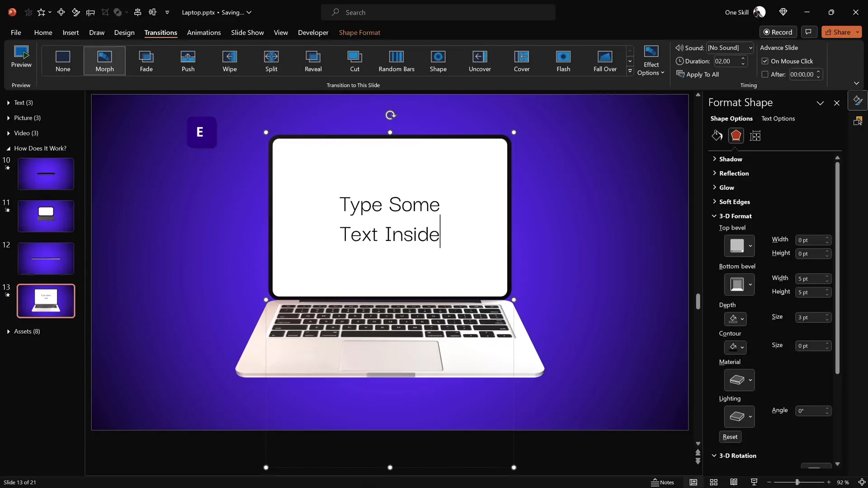
Task: Expand the Shadow section
Action: click(x=731, y=159)
